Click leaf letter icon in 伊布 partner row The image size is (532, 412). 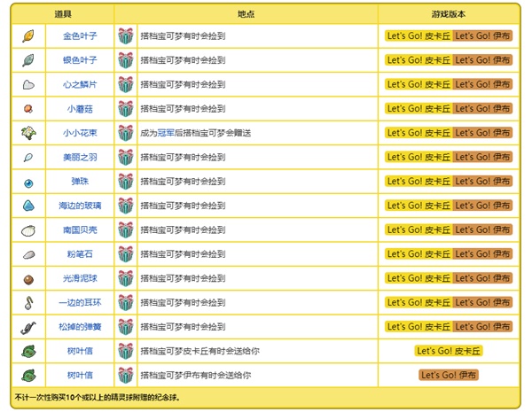[x=28, y=376]
